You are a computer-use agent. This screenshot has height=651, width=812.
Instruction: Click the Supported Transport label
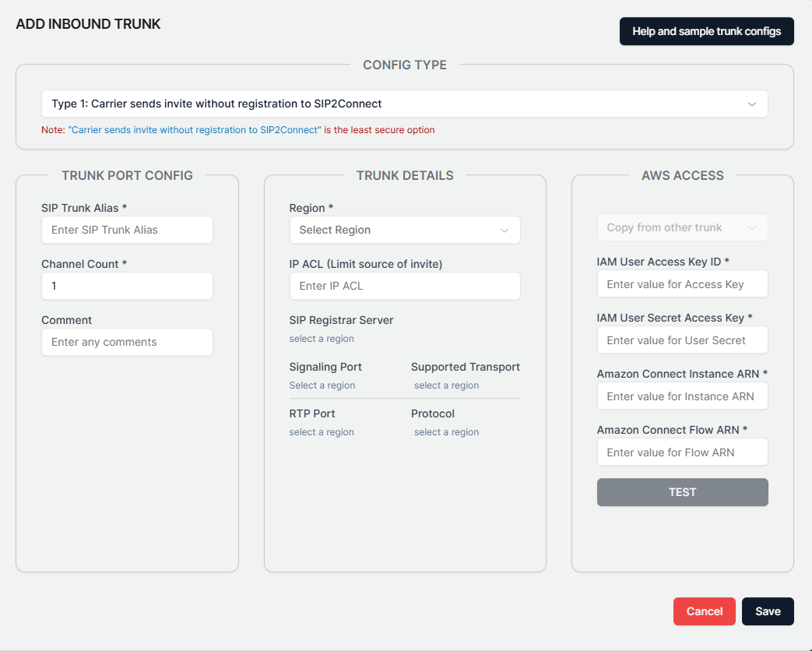point(465,367)
